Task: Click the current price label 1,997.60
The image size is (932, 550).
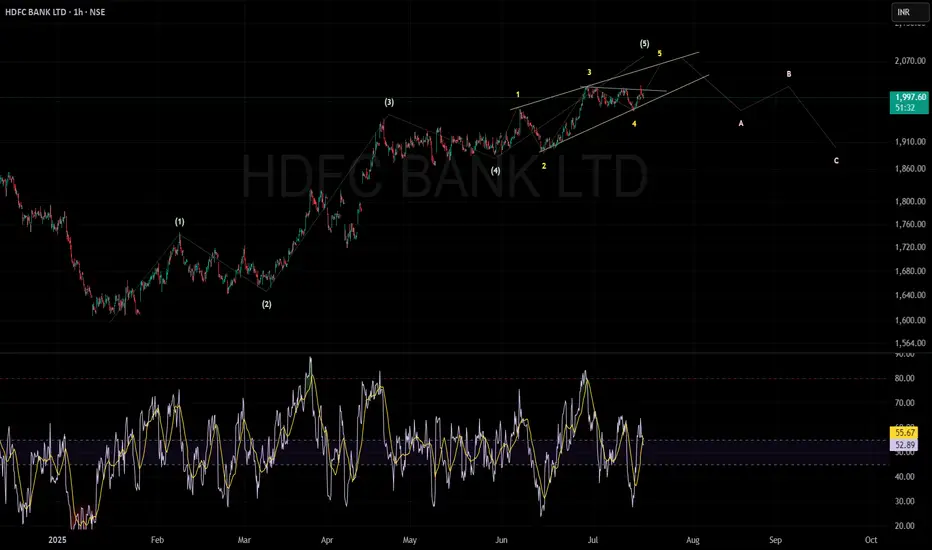Action: (910, 97)
